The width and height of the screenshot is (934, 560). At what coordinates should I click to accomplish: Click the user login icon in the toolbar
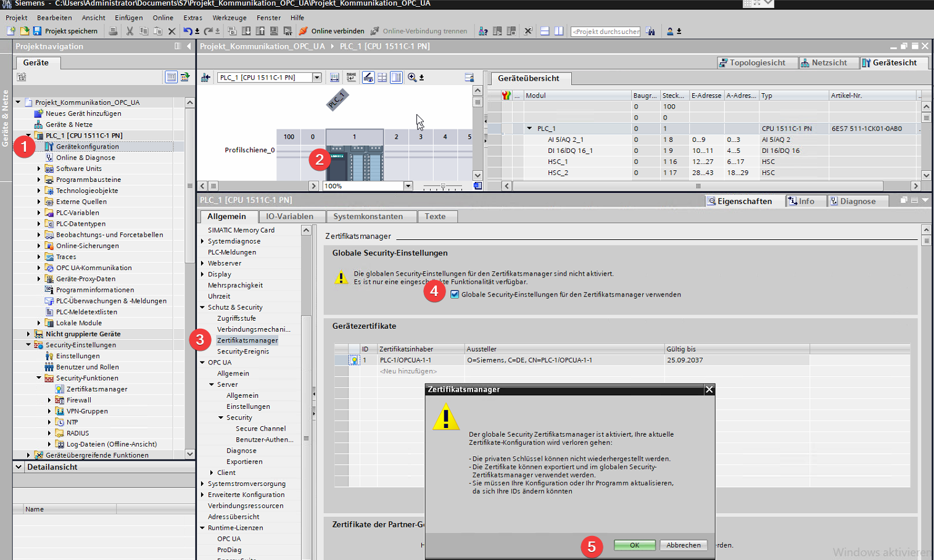(670, 31)
